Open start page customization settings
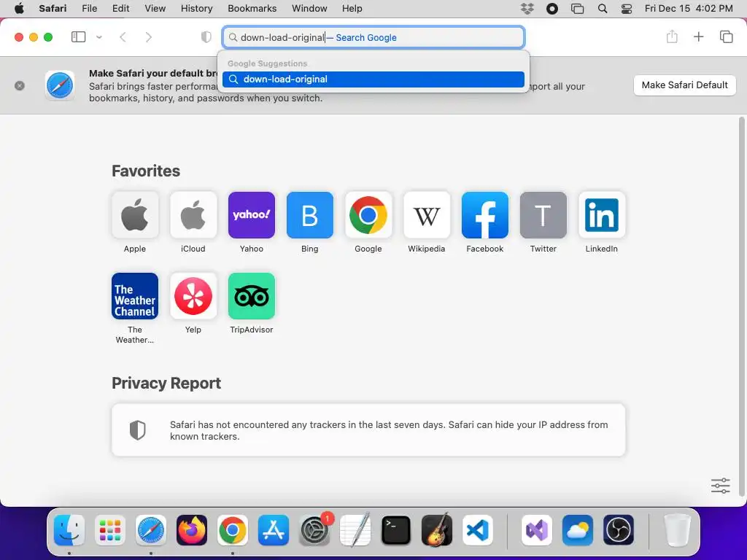Viewport: 747px width, 560px height. (720, 486)
